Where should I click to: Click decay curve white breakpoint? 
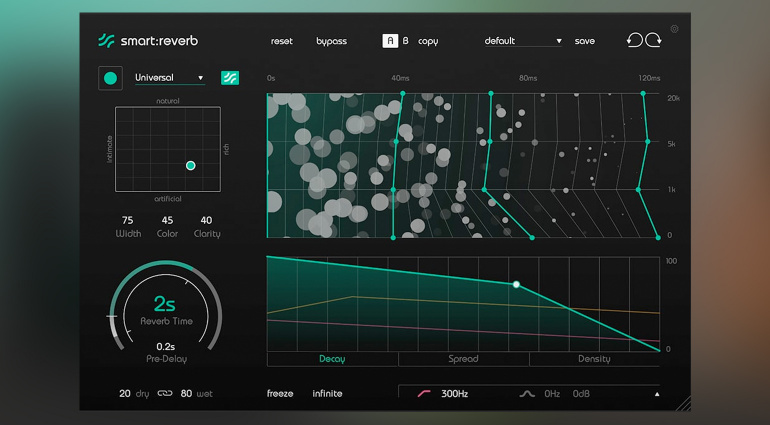click(x=516, y=284)
